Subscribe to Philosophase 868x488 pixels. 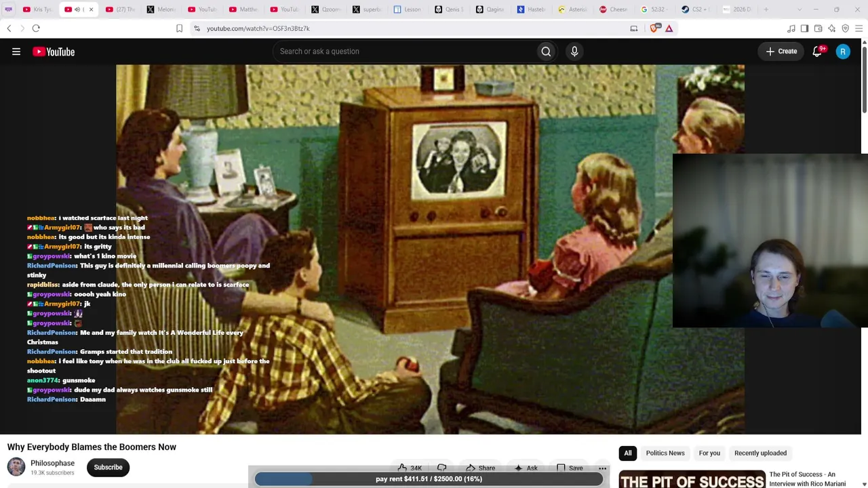point(108,467)
